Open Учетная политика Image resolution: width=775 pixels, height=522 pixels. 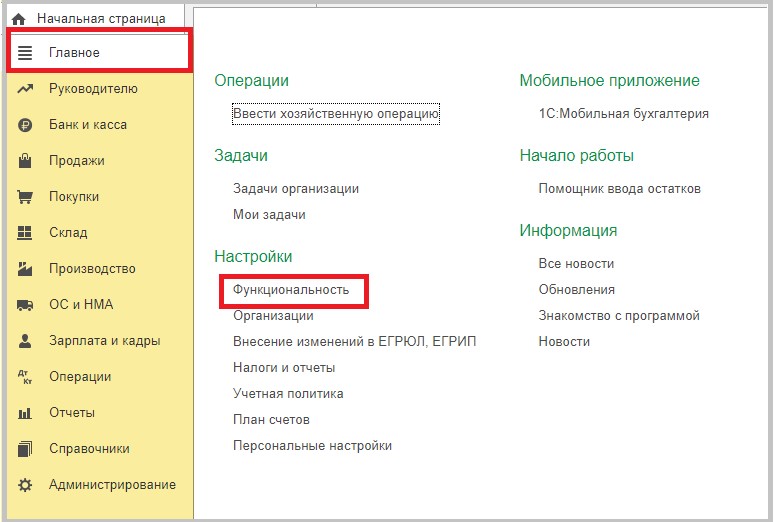pos(288,394)
